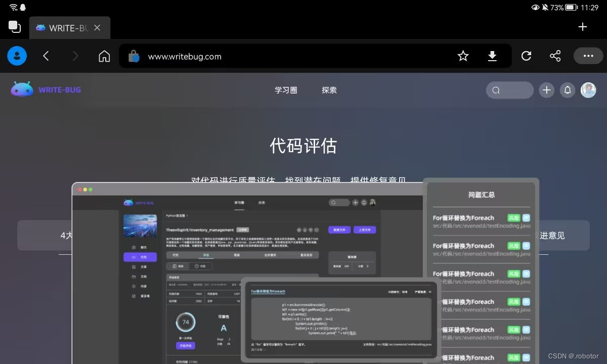607x364 pixels.
Task: Select the feature card ending 进意见
Action: pyautogui.click(x=564, y=235)
